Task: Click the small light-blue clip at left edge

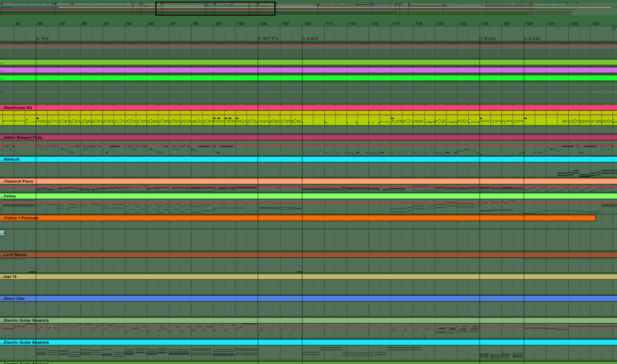Action: coord(2,233)
